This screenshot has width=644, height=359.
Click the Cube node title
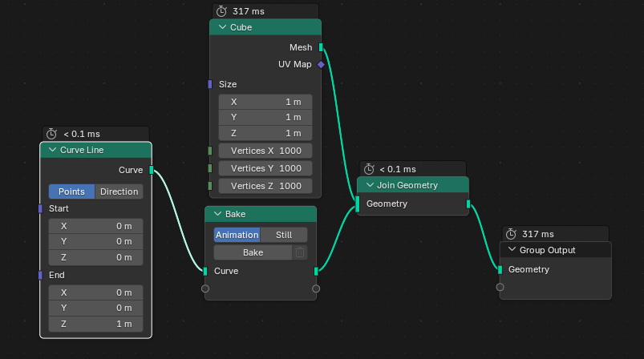(241, 27)
